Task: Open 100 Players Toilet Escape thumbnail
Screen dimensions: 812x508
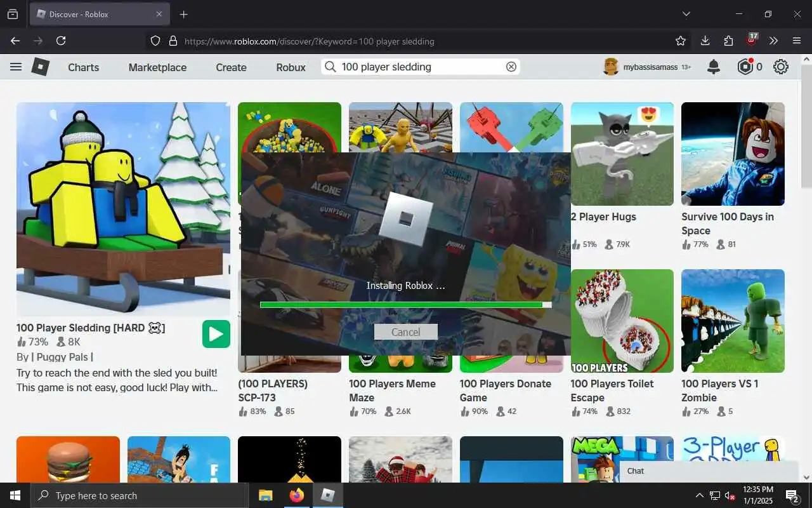Action: (622, 321)
